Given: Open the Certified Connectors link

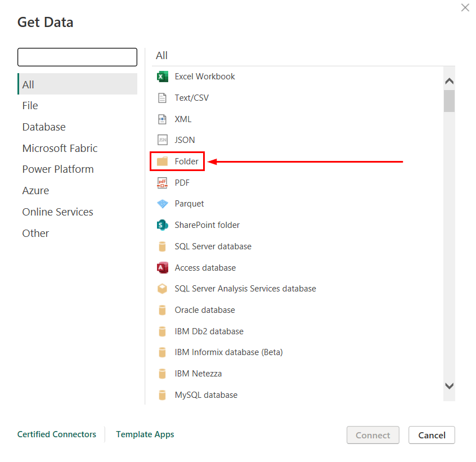Looking at the screenshot, I should click(x=57, y=434).
